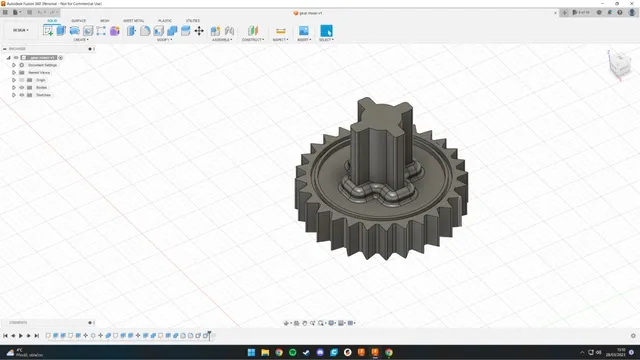The image size is (640, 360).
Task: Select the Fillet tool icon
Action: pyautogui.click(x=145, y=31)
